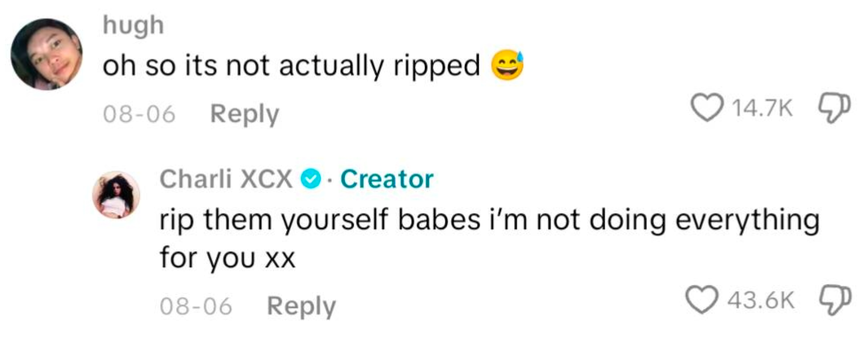Viewport: 868px width, 339px height.
Task: Click the 08-06 date under hugh's comment
Action: point(139,114)
